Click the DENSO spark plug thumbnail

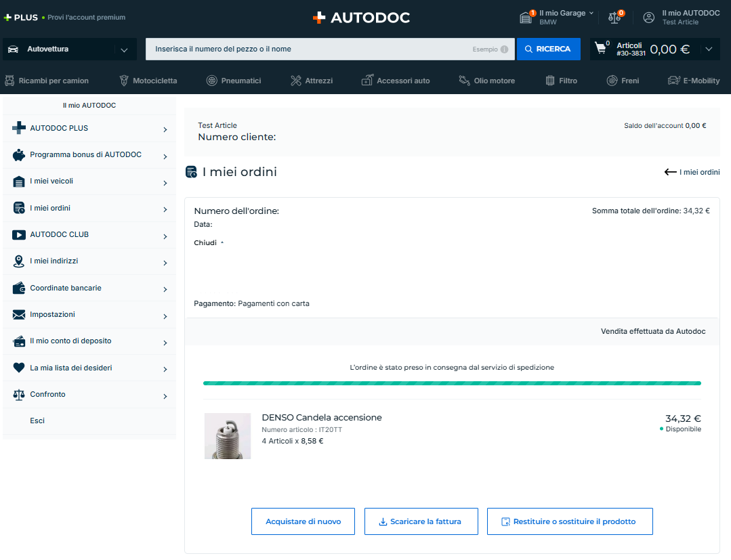pos(228,436)
